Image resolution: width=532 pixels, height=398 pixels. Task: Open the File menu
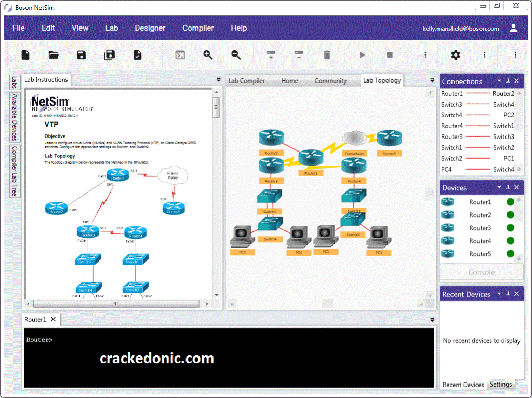pos(19,28)
